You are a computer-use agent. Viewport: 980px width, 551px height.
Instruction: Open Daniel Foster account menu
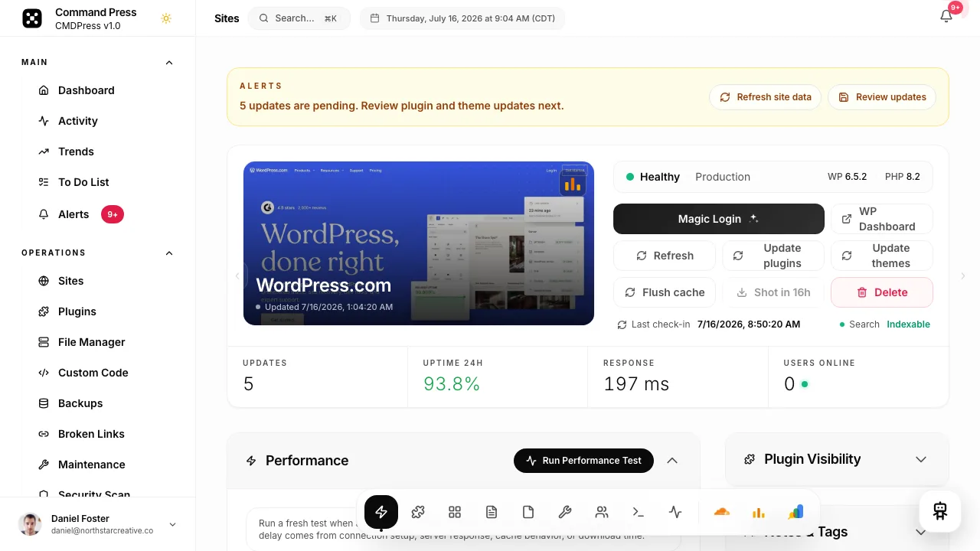pyautogui.click(x=98, y=524)
